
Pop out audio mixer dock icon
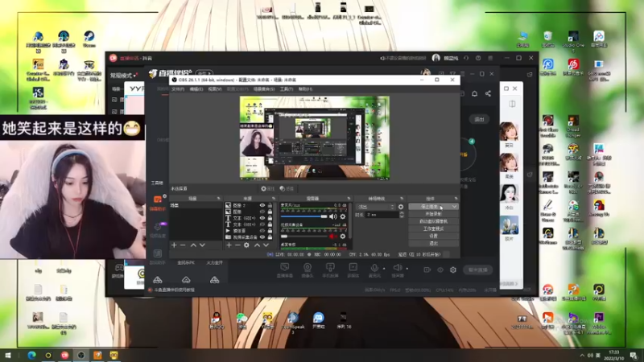(349, 198)
